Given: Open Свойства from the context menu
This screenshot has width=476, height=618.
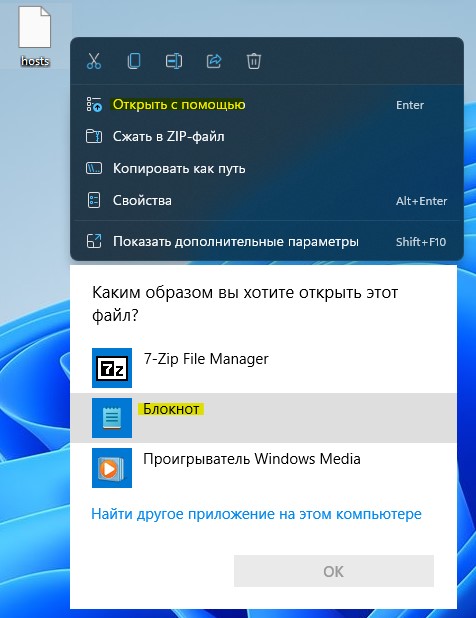Looking at the screenshot, I should point(267,201).
